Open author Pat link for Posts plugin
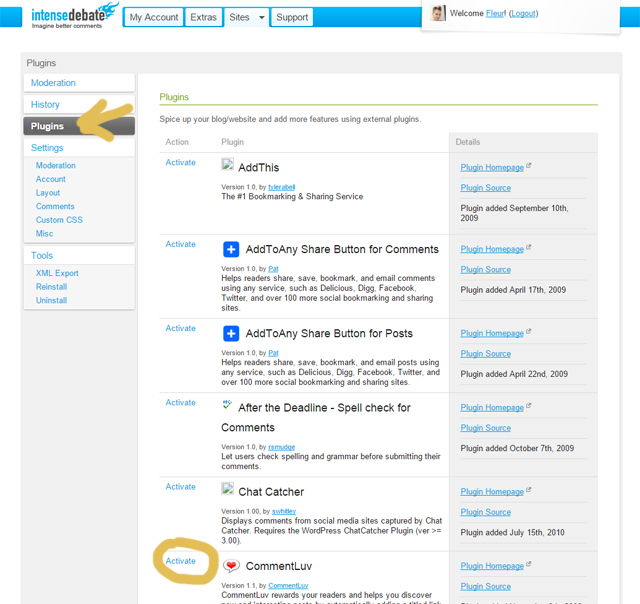The image size is (640, 604). coord(273,353)
